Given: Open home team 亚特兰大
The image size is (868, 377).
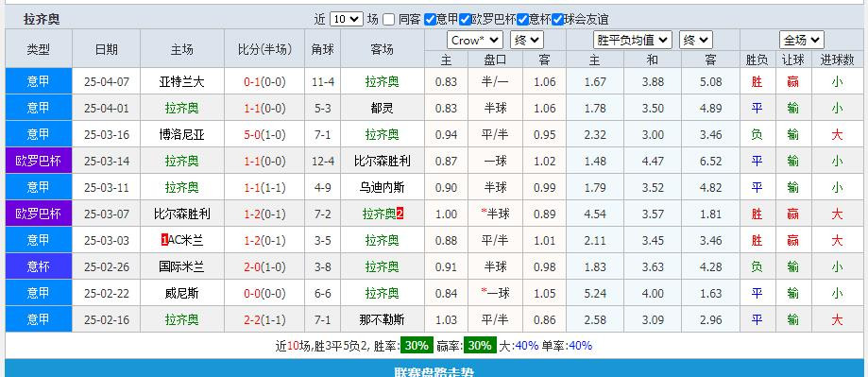Looking at the screenshot, I should 181,82.
